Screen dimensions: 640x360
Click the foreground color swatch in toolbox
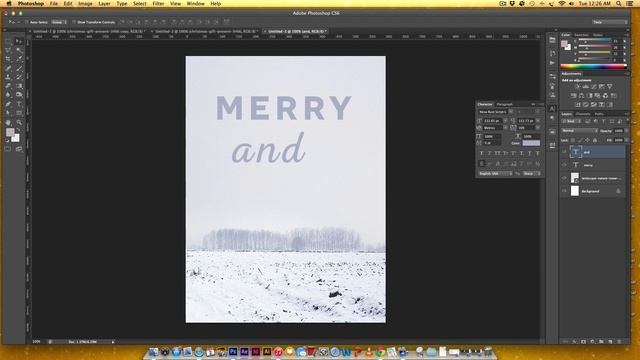[10, 132]
